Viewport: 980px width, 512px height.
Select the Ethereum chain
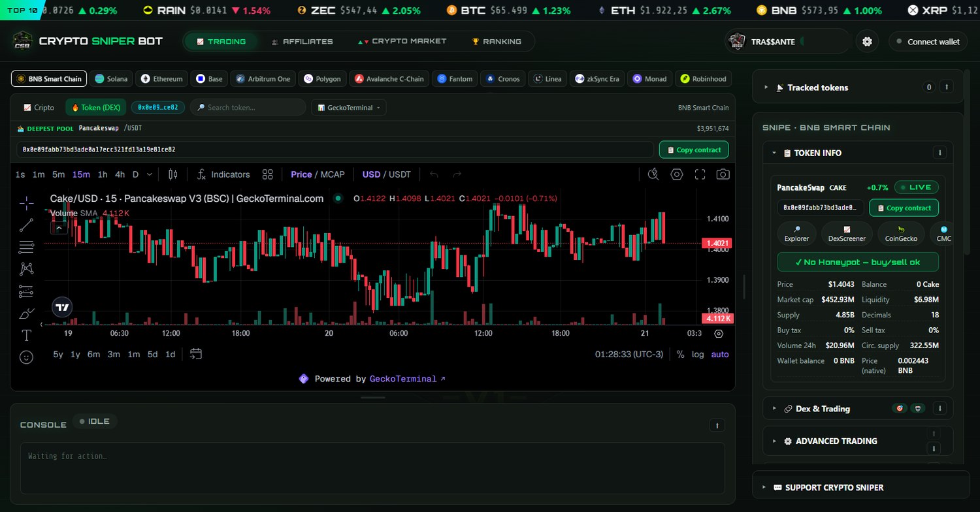click(162, 79)
